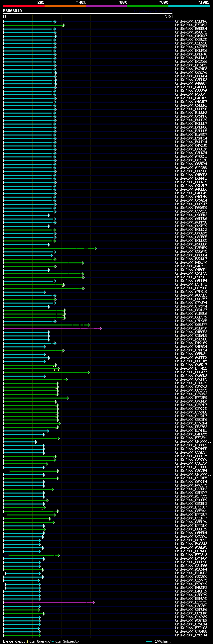Select UniRef100_P52763 label
This screenshot has width=213, height=644.
pyautogui.click(x=191, y=427)
